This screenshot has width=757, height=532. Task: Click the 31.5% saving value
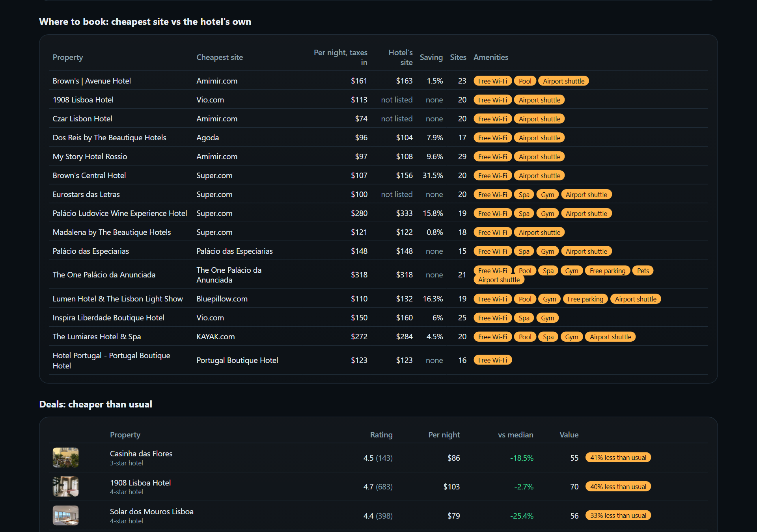click(x=433, y=175)
